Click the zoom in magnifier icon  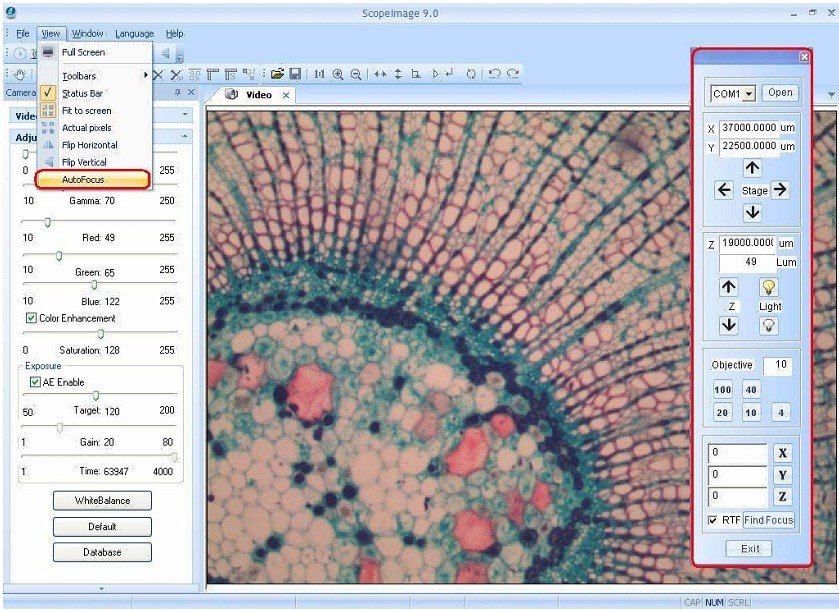(x=338, y=74)
